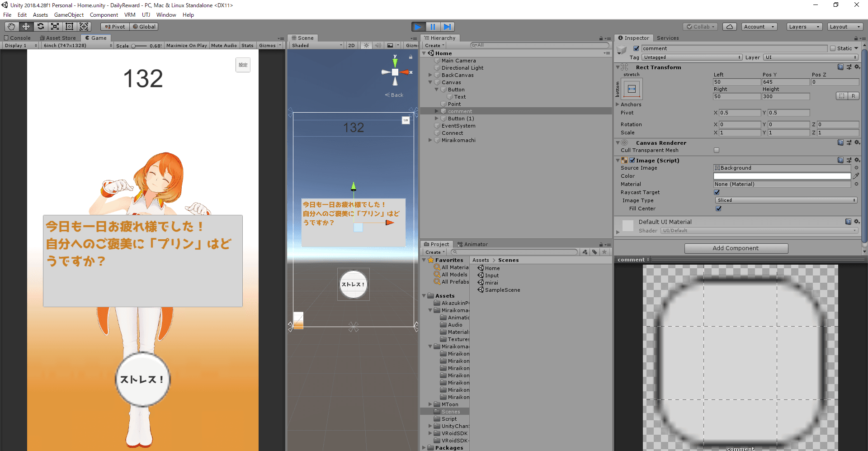Select the combined Transform tool
Viewport: 868px width, 451px height.
[x=84, y=27]
